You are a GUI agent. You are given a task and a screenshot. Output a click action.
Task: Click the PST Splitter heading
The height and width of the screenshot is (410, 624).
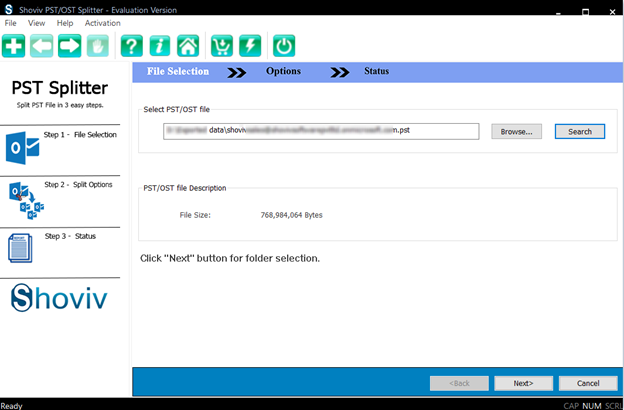[60, 88]
